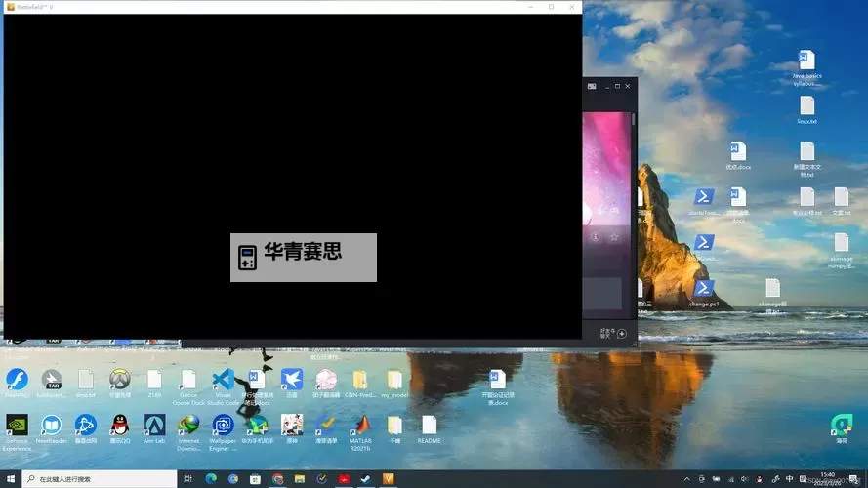868x488 pixels.
Task: Click the plus button in side window
Action: [x=622, y=334]
